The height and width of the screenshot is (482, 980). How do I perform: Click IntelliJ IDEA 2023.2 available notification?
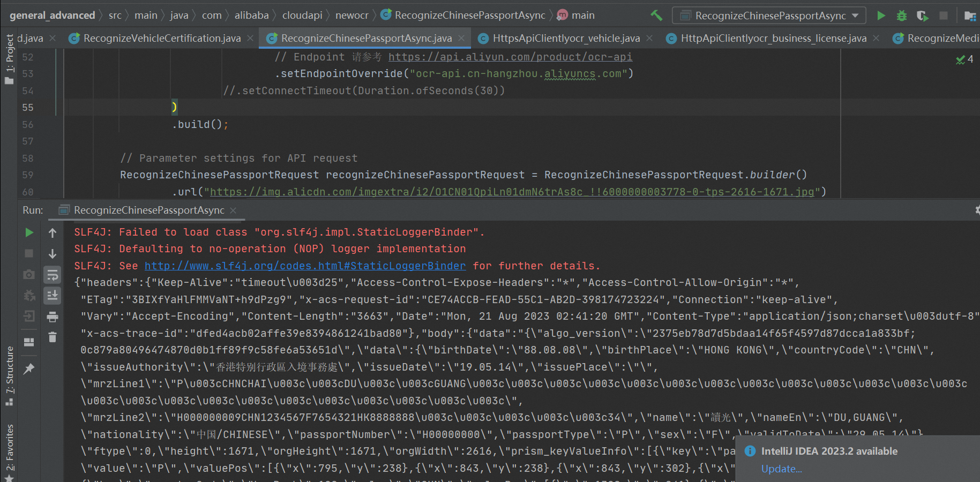coord(829,451)
